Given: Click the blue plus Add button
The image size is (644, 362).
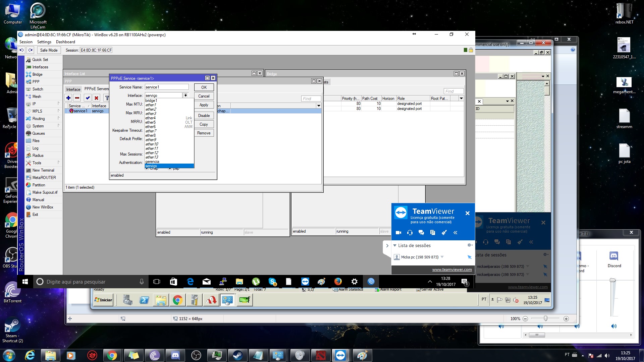Looking at the screenshot, I should (68, 98).
